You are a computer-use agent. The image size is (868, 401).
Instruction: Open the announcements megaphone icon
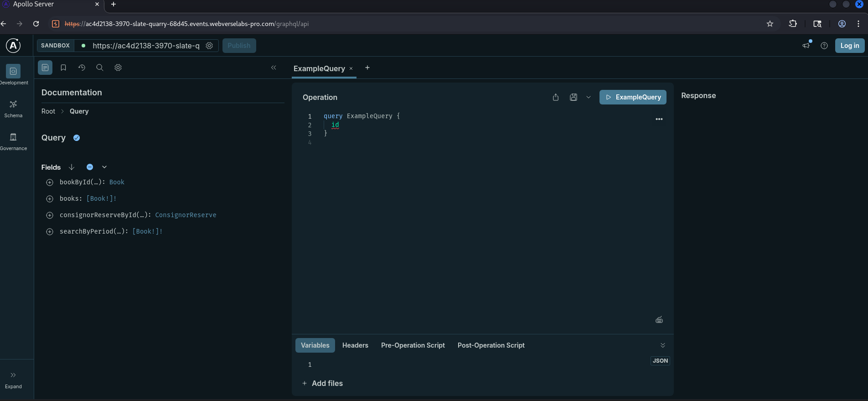[x=806, y=45]
